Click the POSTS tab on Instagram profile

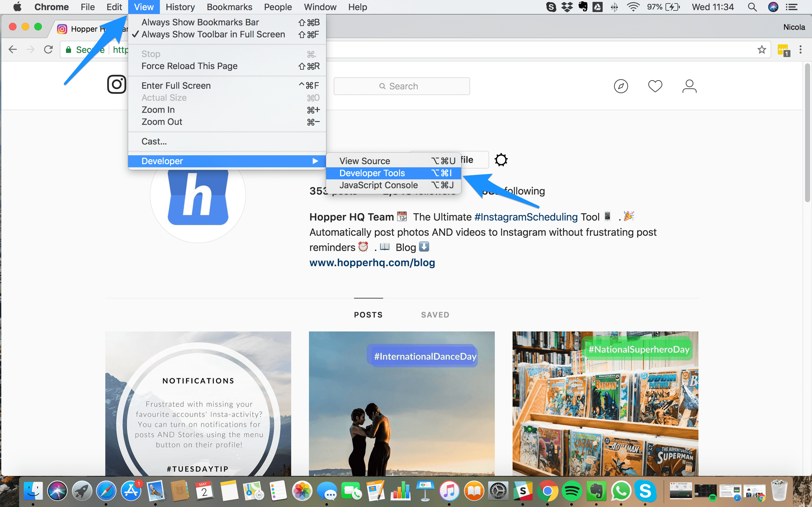pyautogui.click(x=368, y=315)
